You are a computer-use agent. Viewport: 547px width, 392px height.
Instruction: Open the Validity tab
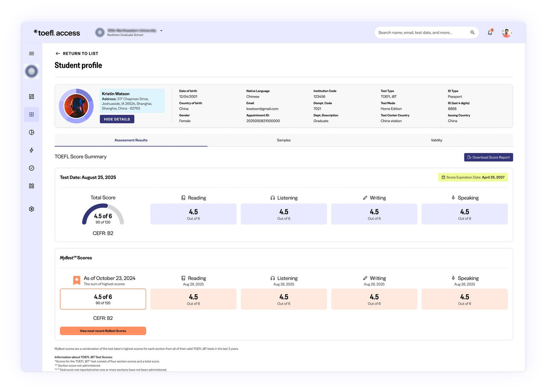click(436, 140)
